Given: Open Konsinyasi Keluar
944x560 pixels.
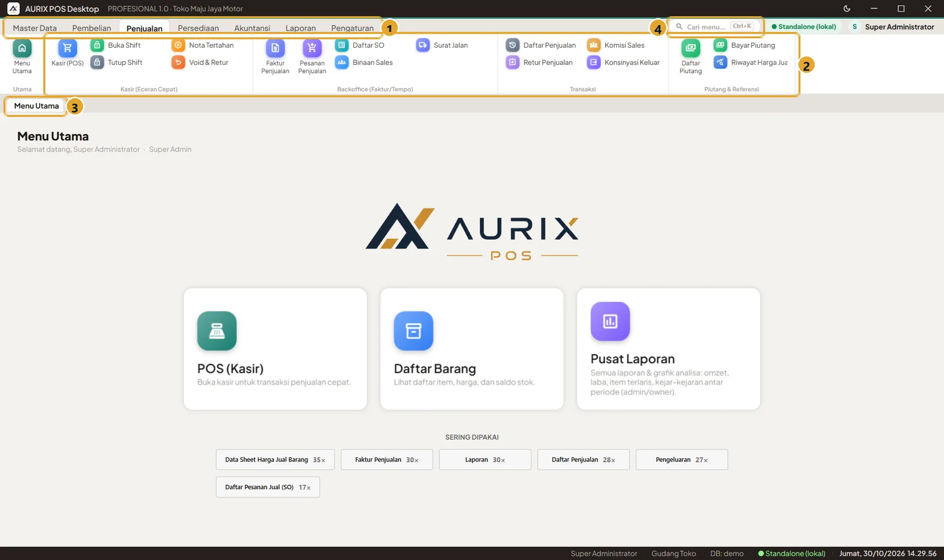Looking at the screenshot, I should pos(624,62).
